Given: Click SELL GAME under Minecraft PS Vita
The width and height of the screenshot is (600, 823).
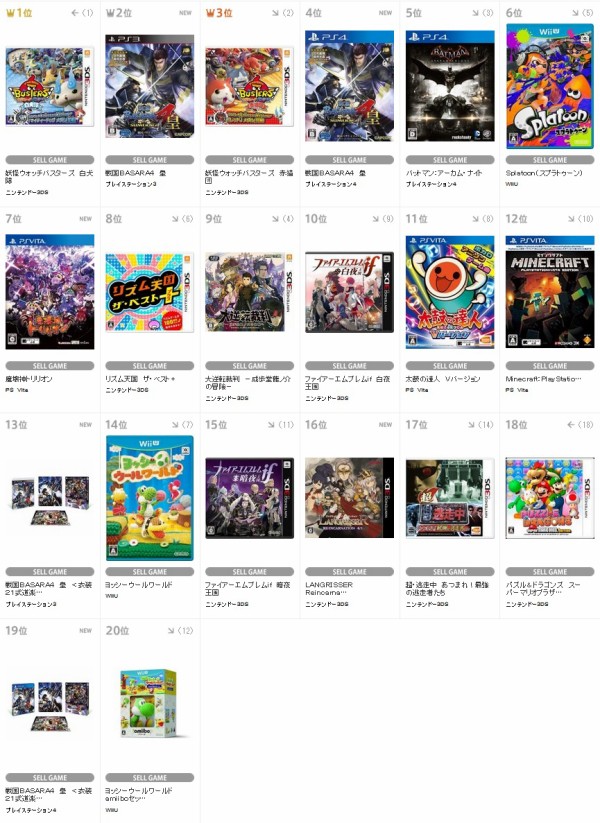Looking at the screenshot, I should coord(550,365).
